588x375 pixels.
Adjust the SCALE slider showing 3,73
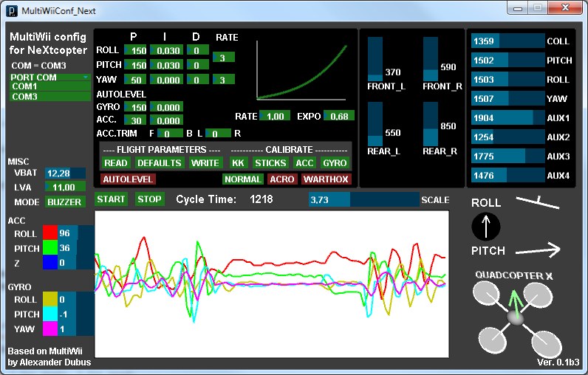(x=363, y=199)
